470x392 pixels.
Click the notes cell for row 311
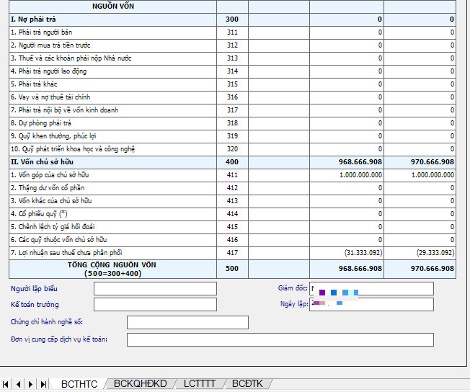pos(279,33)
